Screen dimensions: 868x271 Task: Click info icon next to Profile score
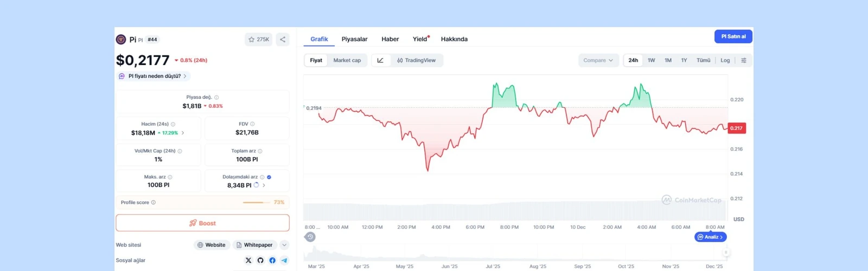tap(154, 203)
